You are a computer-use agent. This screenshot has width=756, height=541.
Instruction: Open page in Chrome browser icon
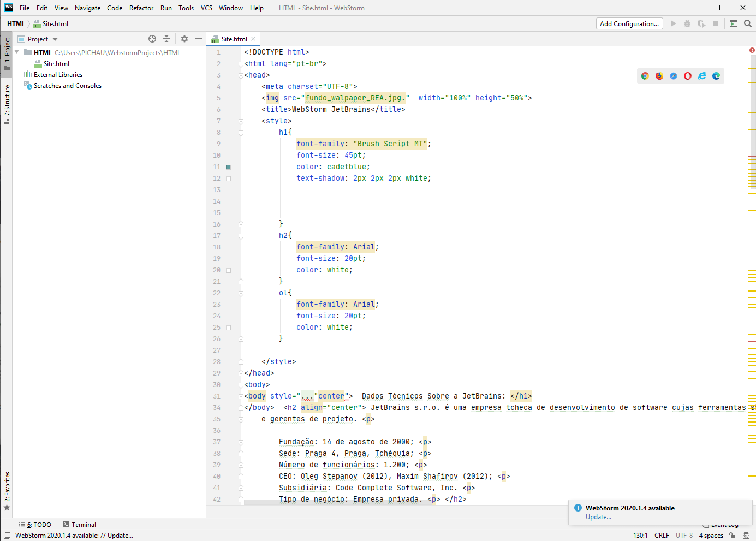[x=645, y=76]
